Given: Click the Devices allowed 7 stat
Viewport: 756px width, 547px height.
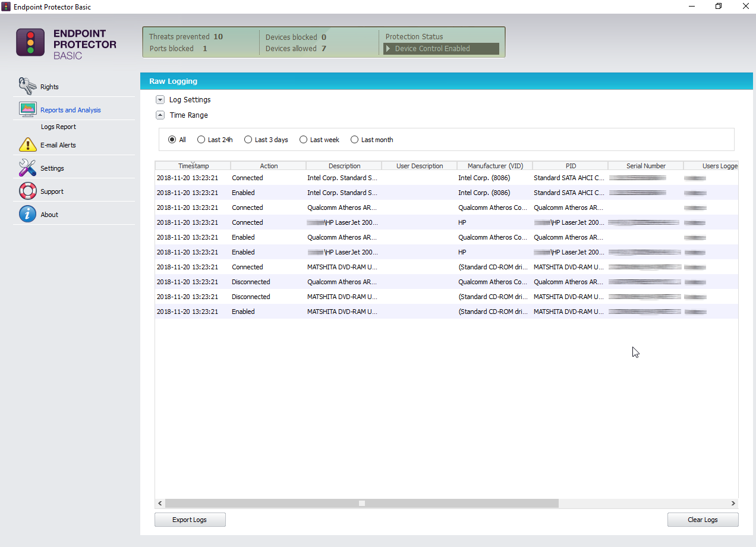Looking at the screenshot, I should click(x=296, y=49).
